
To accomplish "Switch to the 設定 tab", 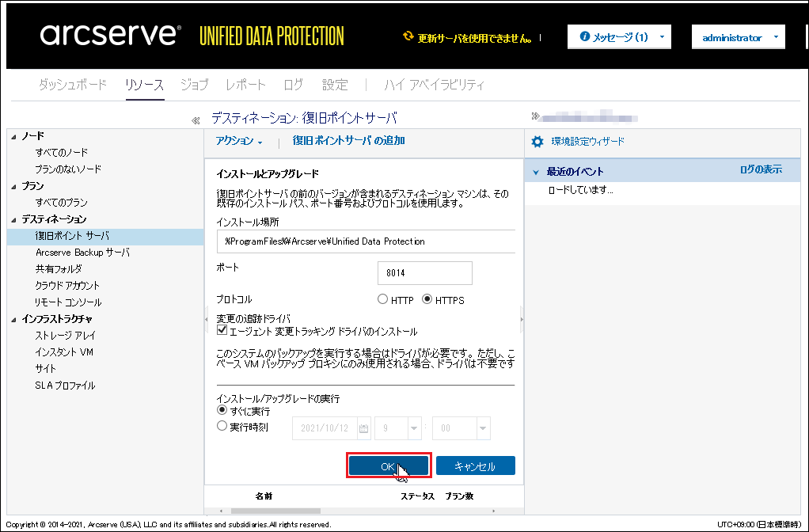I will pyautogui.click(x=335, y=85).
